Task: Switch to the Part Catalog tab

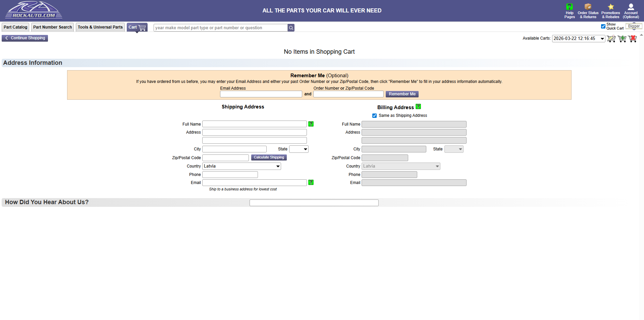Action: [x=15, y=27]
